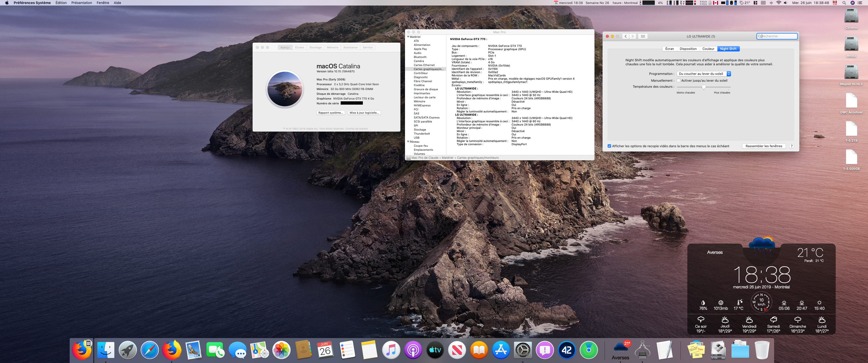Adjust the color temperature slider
Viewport: 868px width, 363px height.
[703, 87]
